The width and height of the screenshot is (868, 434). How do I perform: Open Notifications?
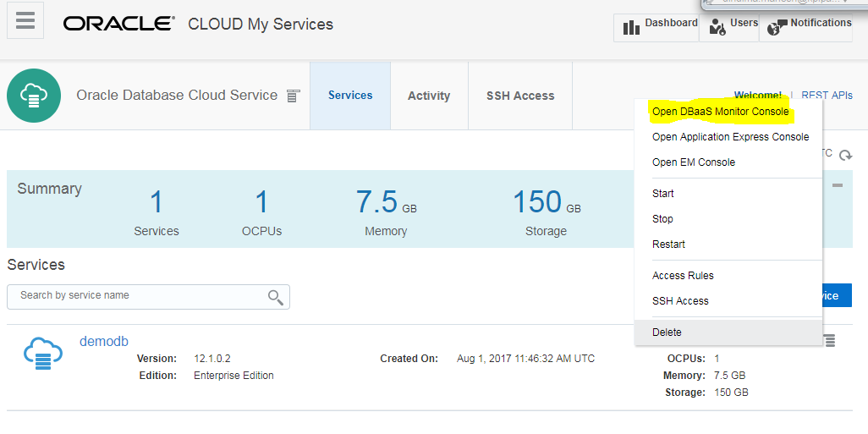click(810, 26)
